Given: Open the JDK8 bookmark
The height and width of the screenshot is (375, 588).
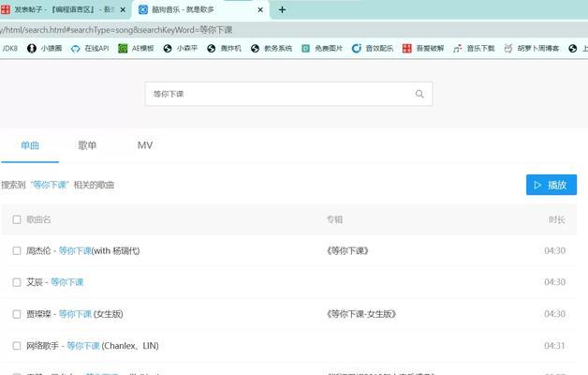Looking at the screenshot, I should click(9, 48).
